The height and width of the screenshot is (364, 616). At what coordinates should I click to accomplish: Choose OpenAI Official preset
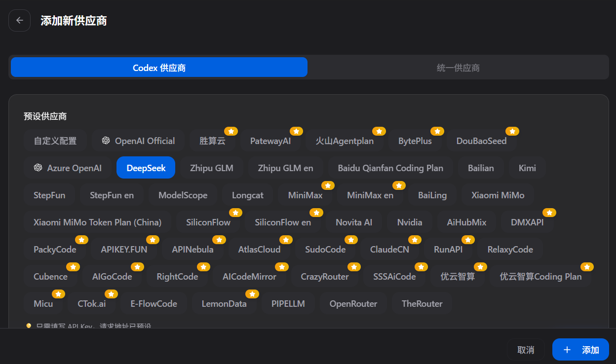(x=138, y=141)
